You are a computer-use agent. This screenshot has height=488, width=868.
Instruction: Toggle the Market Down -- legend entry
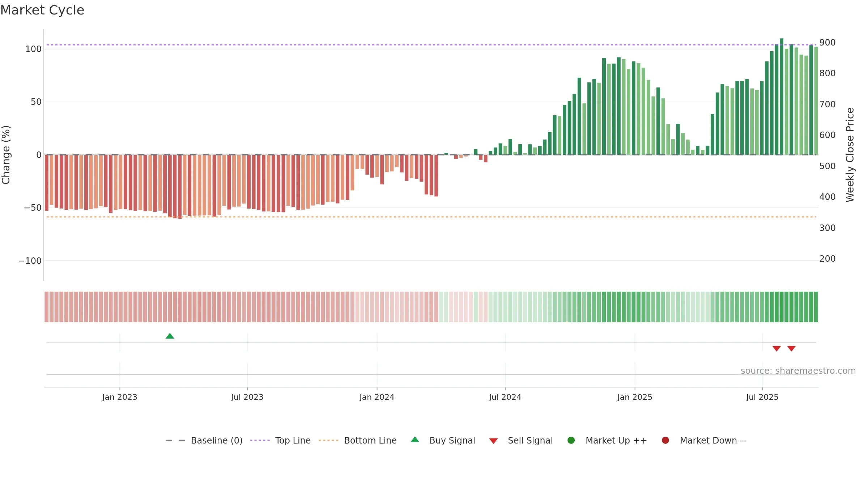(703, 440)
